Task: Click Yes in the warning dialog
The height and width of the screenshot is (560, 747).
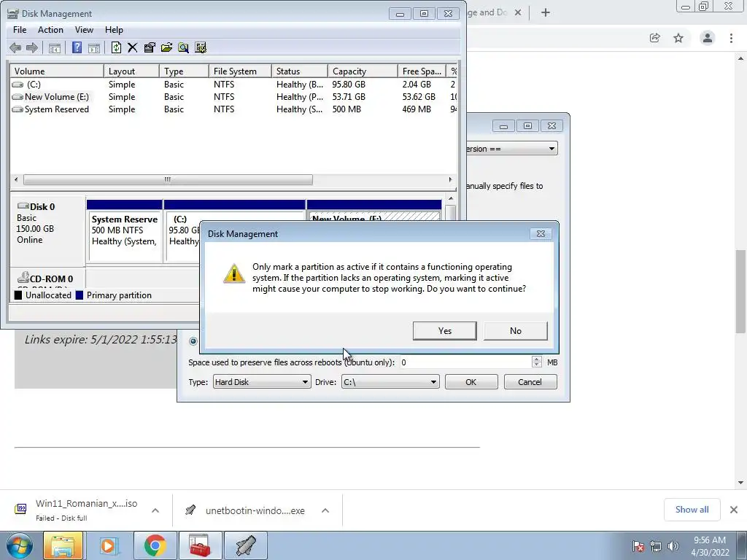Action: [444, 331]
